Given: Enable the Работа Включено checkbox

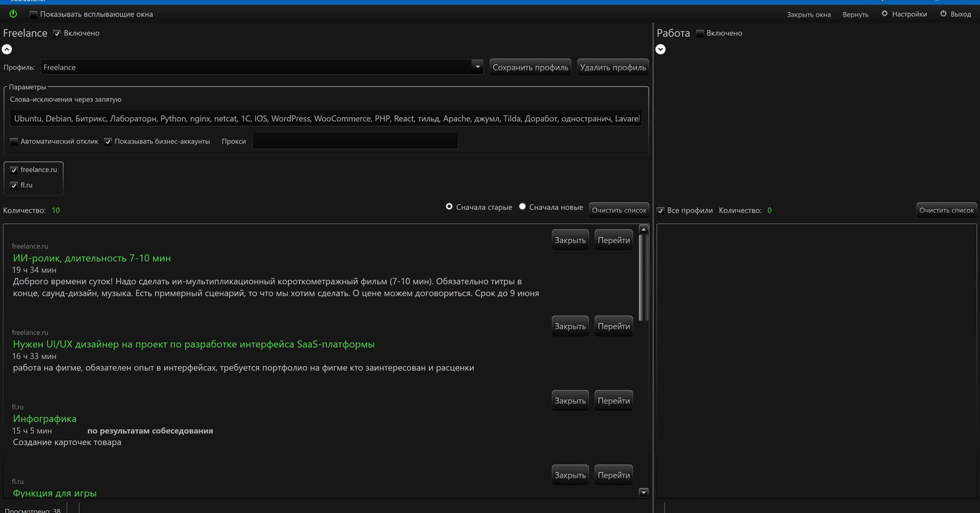Looking at the screenshot, I should [x=700, y=33].
